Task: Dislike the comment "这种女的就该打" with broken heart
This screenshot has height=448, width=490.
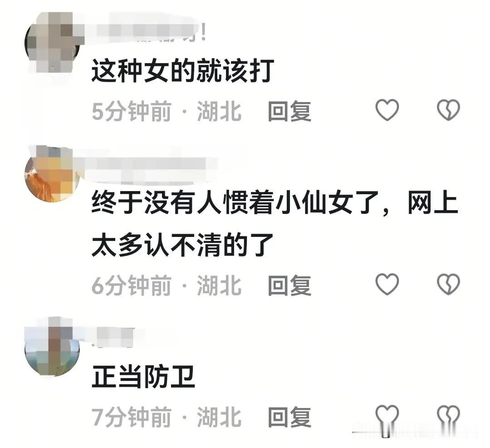Action: click(x=448, y=110)
